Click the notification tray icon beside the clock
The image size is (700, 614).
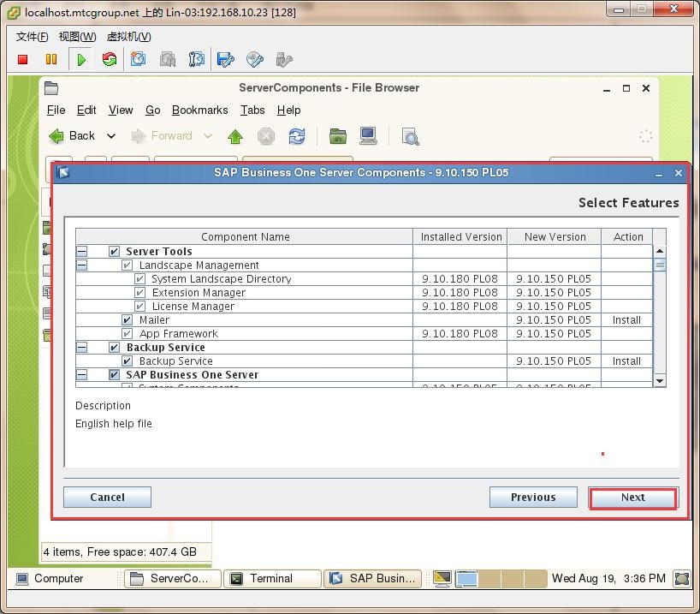[x=683, y=578]
